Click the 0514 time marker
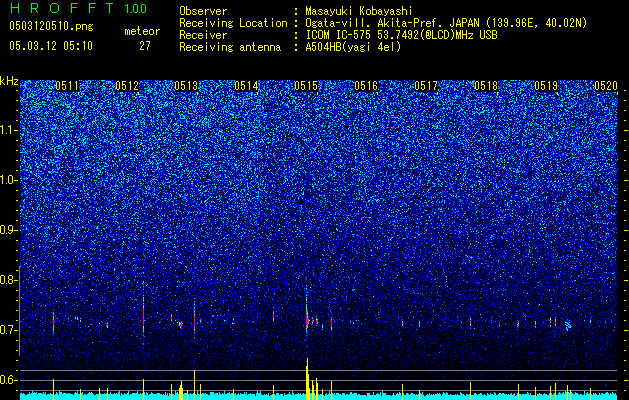629x400 pixels. tap(246, 86)
